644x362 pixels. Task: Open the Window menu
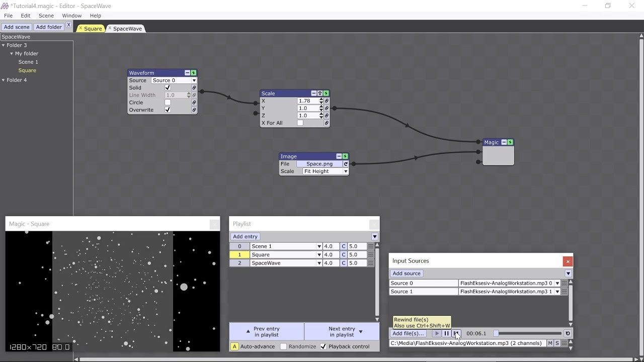tap(72, 16)
